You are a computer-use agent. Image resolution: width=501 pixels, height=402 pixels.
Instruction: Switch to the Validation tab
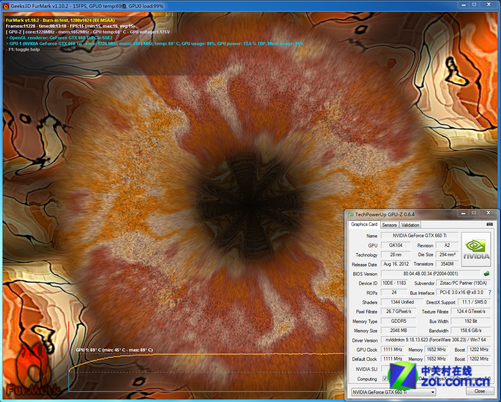[x=410, y=225]
